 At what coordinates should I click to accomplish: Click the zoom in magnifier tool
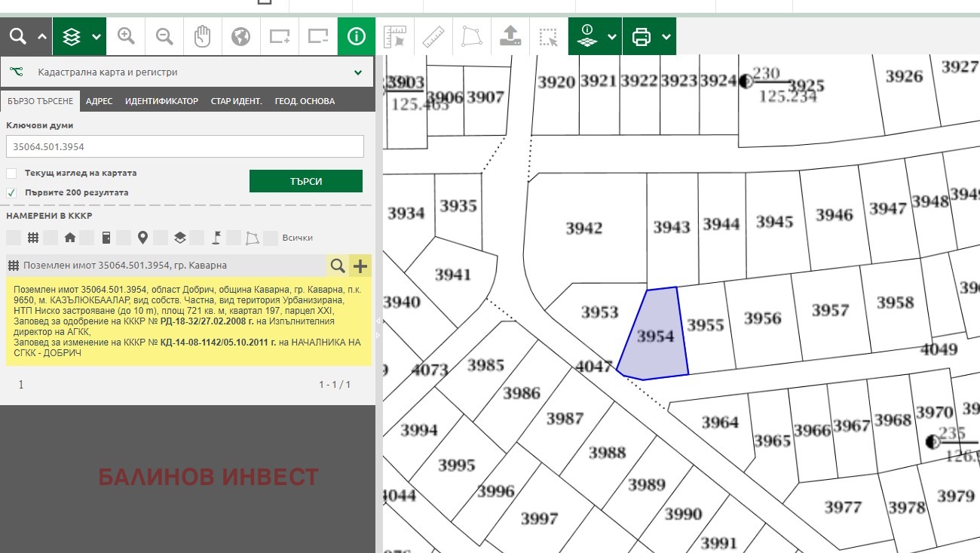126,36
